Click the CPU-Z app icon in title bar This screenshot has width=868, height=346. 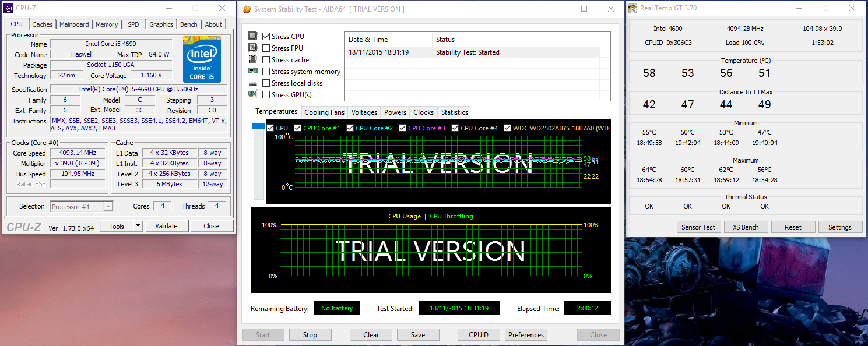tap(7, 8)
